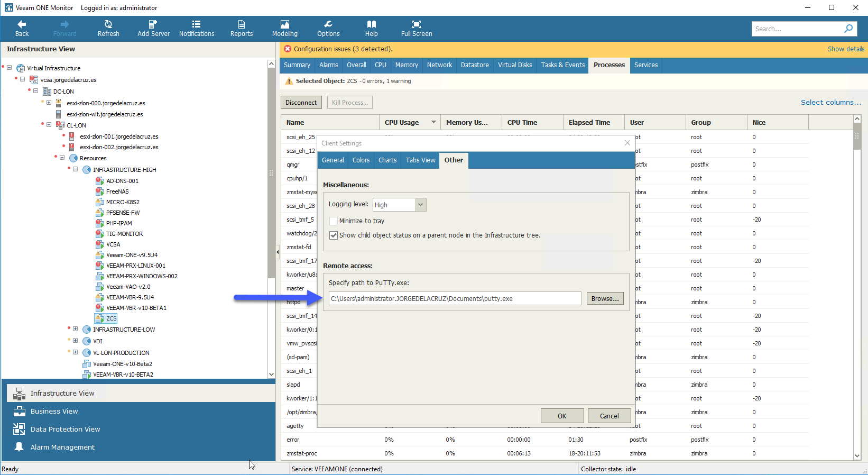This screenshot has height=475, width=868.
Task: Switch to the Tabs View settings tab
Action: (x=421, y=160)
